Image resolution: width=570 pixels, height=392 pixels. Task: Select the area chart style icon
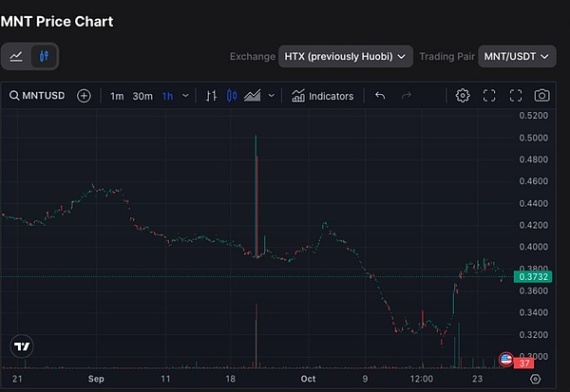click(253, 96)
